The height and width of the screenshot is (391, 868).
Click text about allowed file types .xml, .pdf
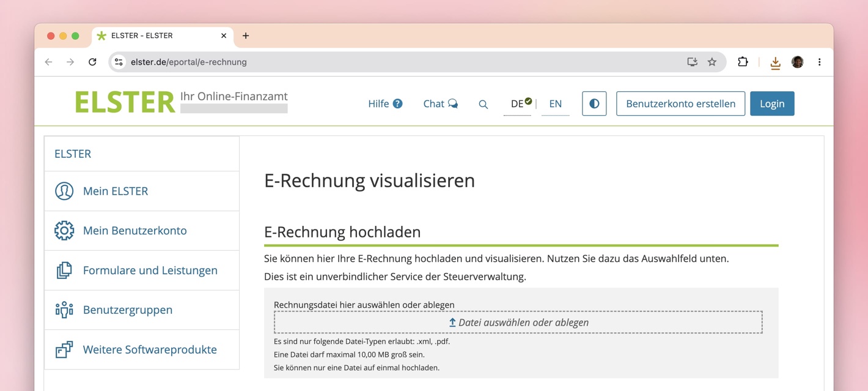pyautogui.click(x=362, y=341)
